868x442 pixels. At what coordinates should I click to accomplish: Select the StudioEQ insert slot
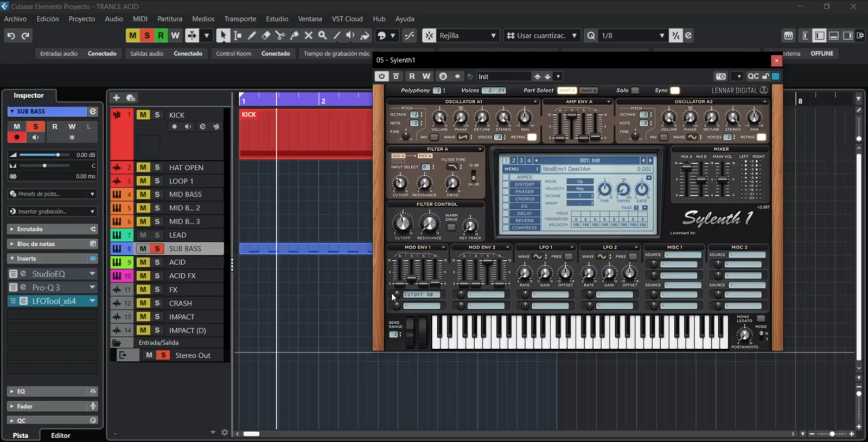pyautogui.click(x=49, y=274)
